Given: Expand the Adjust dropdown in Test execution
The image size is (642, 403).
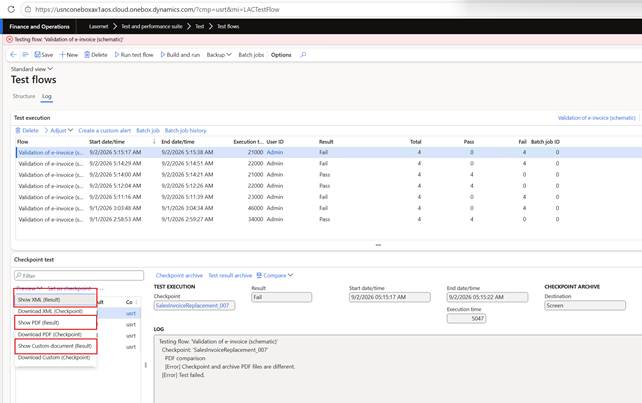Looking at the screenshot, I should click(59, 130).
